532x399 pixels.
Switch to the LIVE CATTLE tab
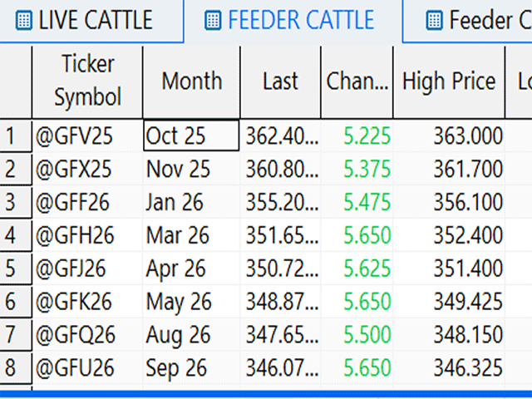pos(96,20)
